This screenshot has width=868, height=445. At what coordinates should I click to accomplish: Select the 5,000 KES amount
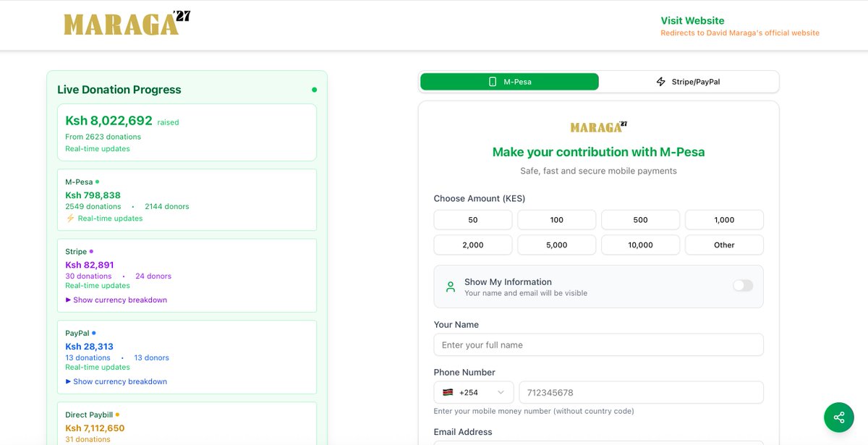pos(557,245)
